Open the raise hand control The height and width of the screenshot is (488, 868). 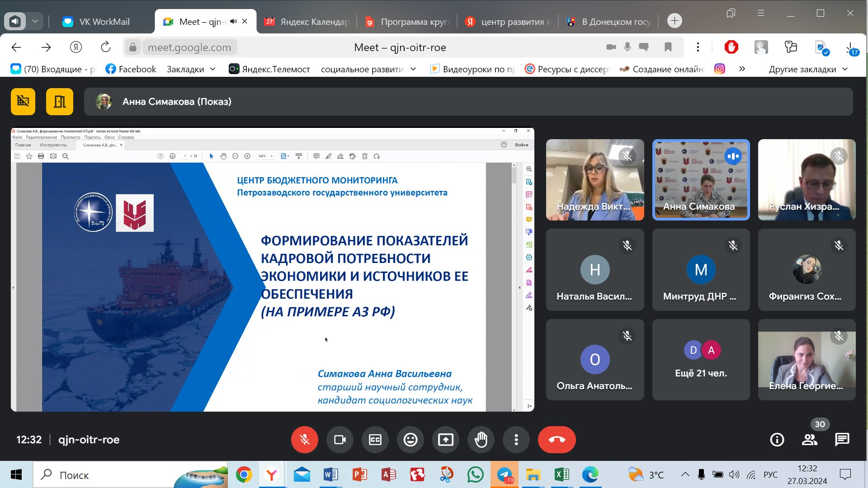481,440
